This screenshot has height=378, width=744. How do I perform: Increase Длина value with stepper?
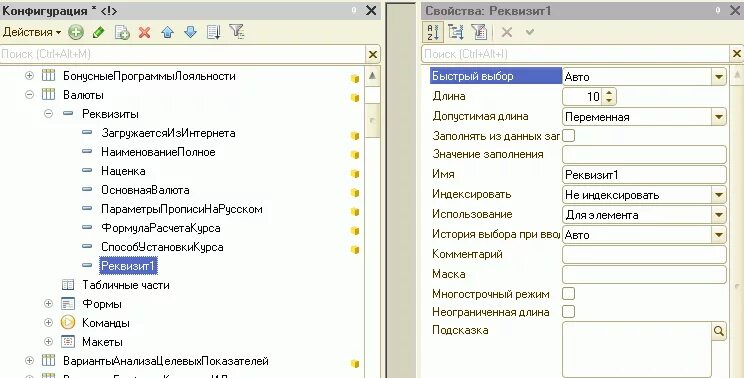point(609,92)
